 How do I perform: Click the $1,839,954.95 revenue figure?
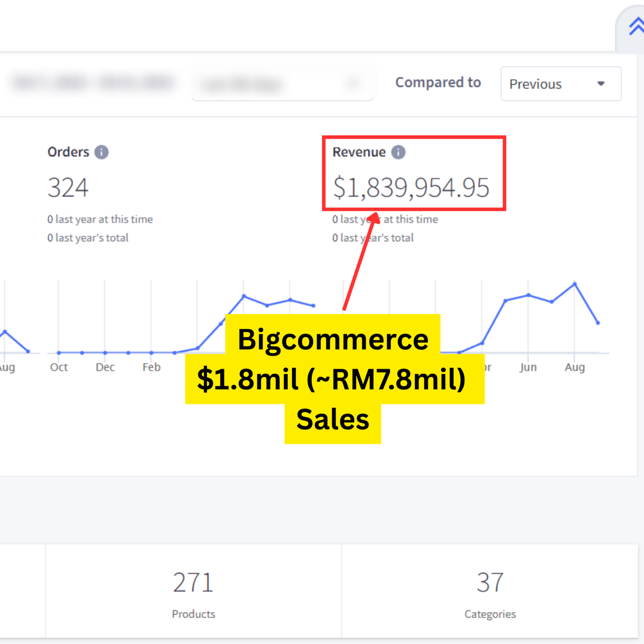coord(411,187)
